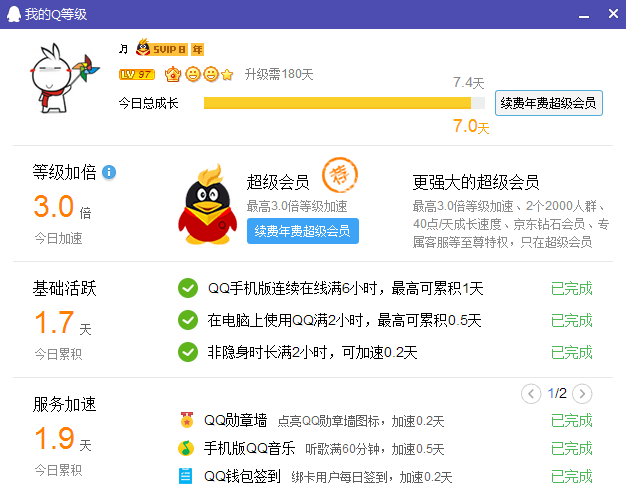Click the 基础活跃 section title
Image resolution: width=626 pixels, height=495 pixels.
point(65,288)
